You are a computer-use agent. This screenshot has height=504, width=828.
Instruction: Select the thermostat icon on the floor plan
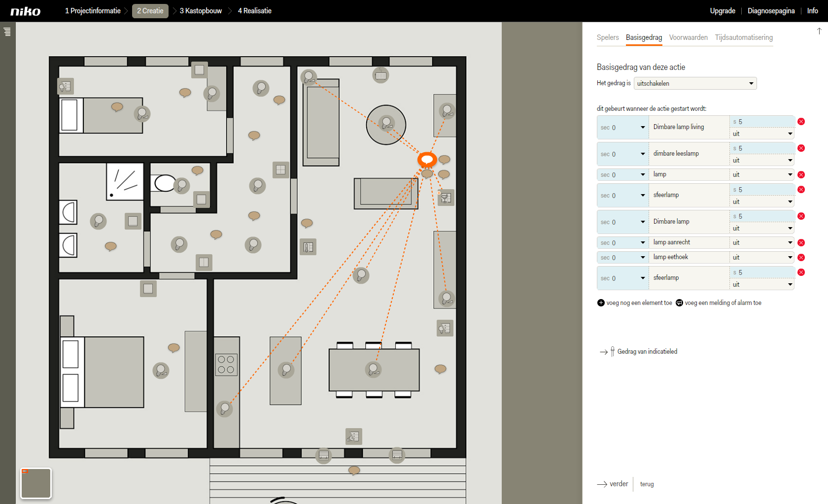(308, 247)
